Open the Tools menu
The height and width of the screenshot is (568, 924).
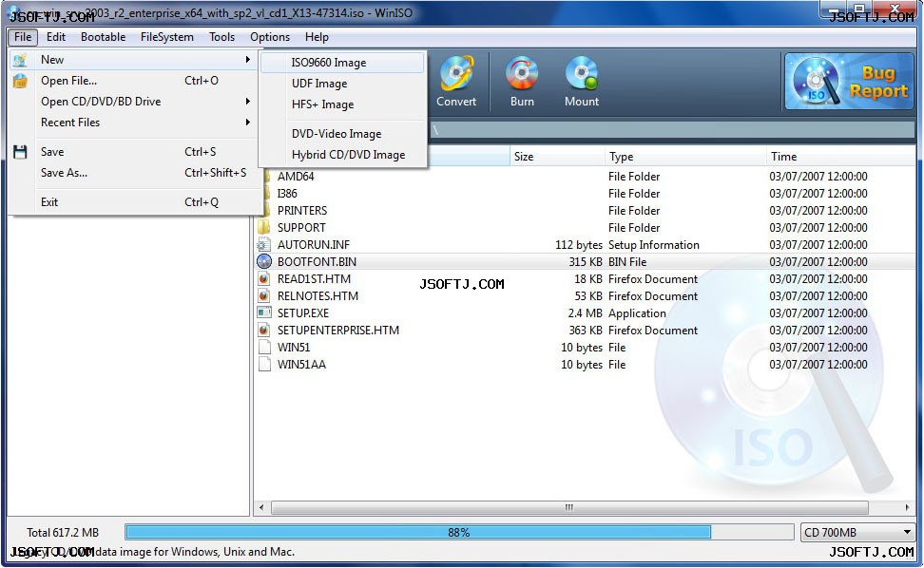tap(221, 37)
